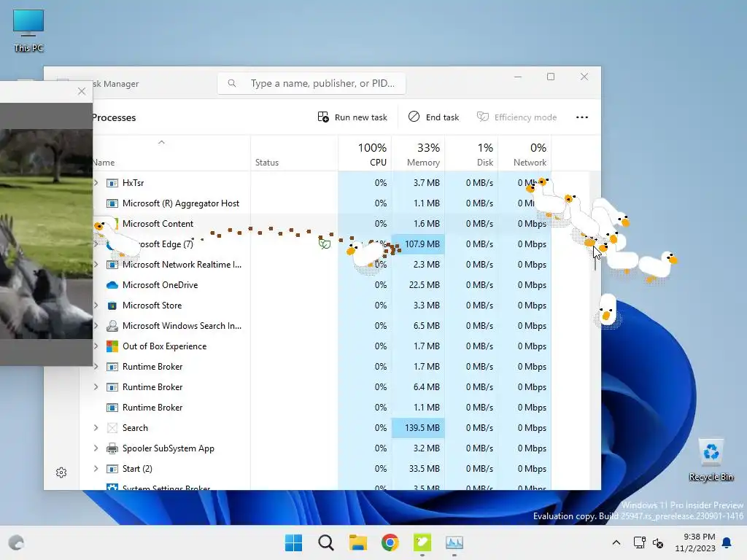Open the This PC desktop icon
The height and width of the screenshot is (560, 747).
(28, 31)
